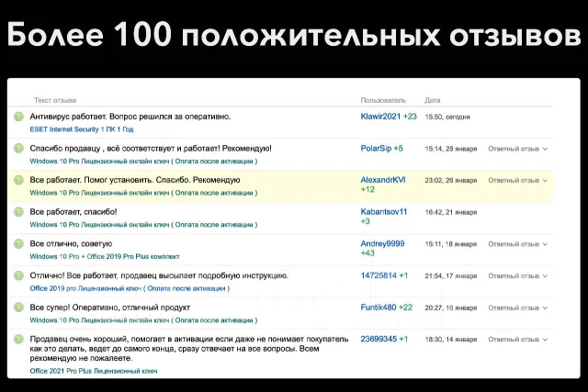Open the Windows 10 Pro link in highlighted row
Viewport: 588px width, 392px height.
click(143, 193)
